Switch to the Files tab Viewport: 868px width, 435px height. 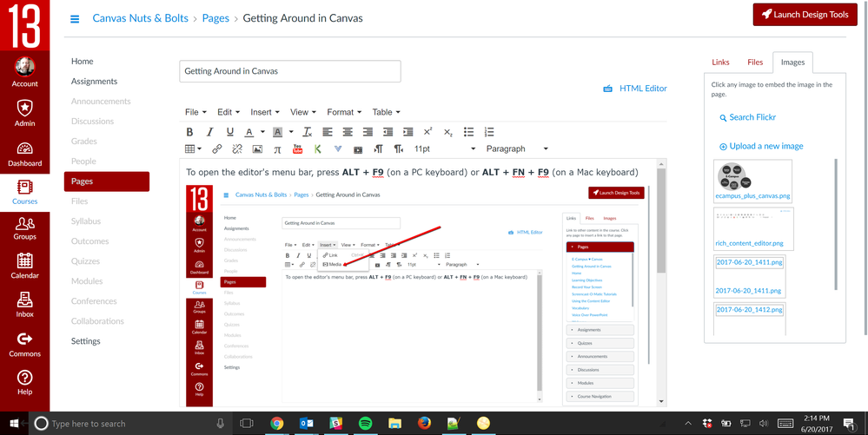pyautogui.click(x=755, y=63)
